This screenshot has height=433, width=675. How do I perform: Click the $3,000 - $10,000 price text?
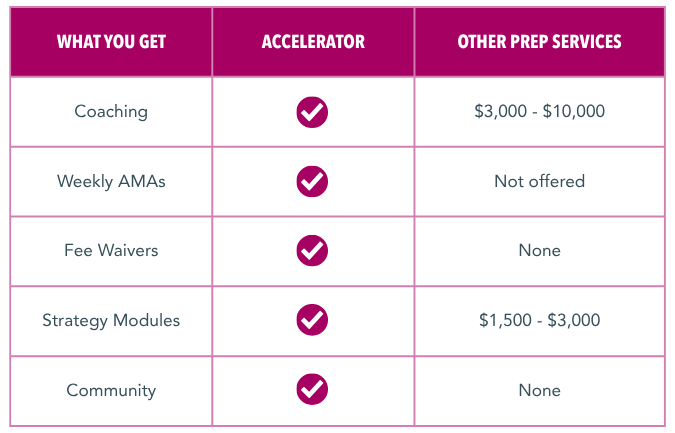tap(539, 111)
